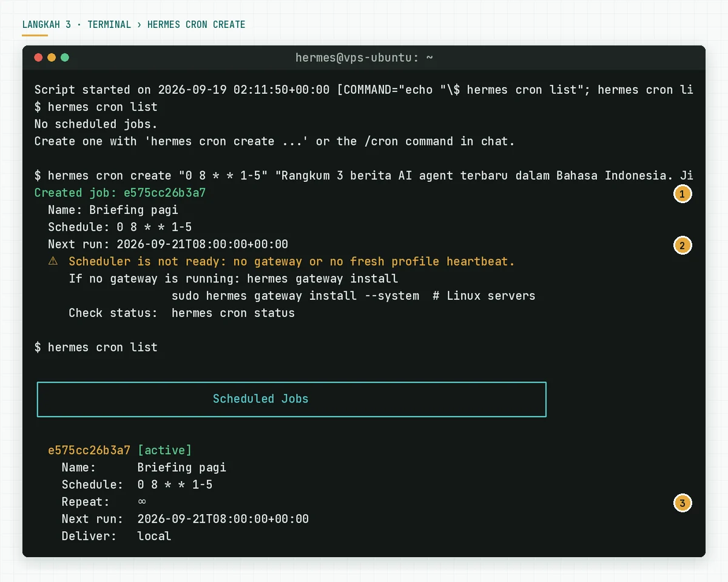This screenshot has width=728, height=582.
Task: Click the 'Deliver: local' line
Action: (x=116, y=536)
